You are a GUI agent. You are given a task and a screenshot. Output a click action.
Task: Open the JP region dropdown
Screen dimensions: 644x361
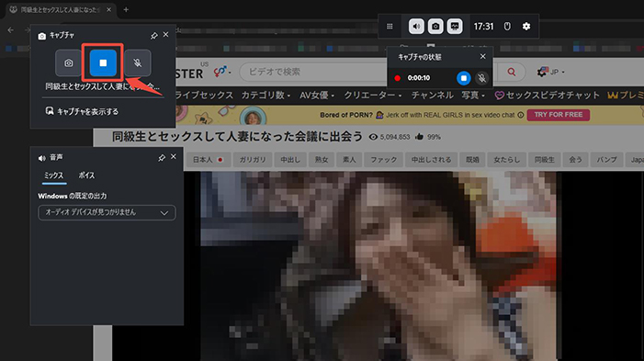[551, 72]
